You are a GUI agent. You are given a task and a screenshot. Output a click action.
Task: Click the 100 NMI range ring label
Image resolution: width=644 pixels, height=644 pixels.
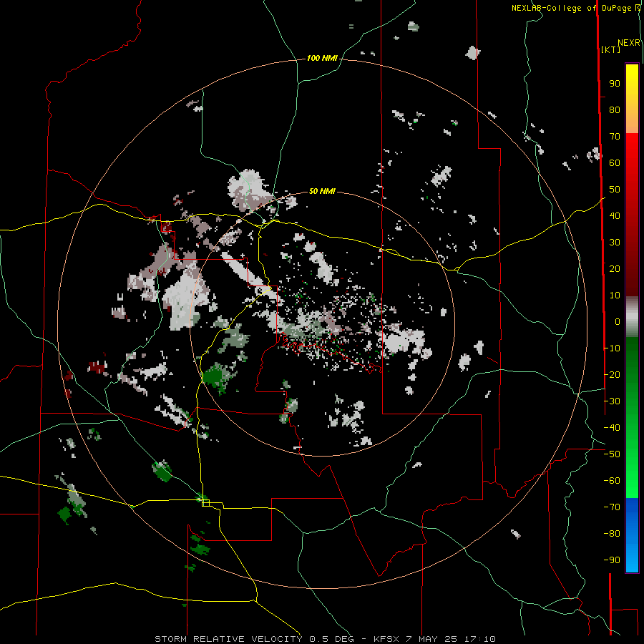(x=322, y=59)
